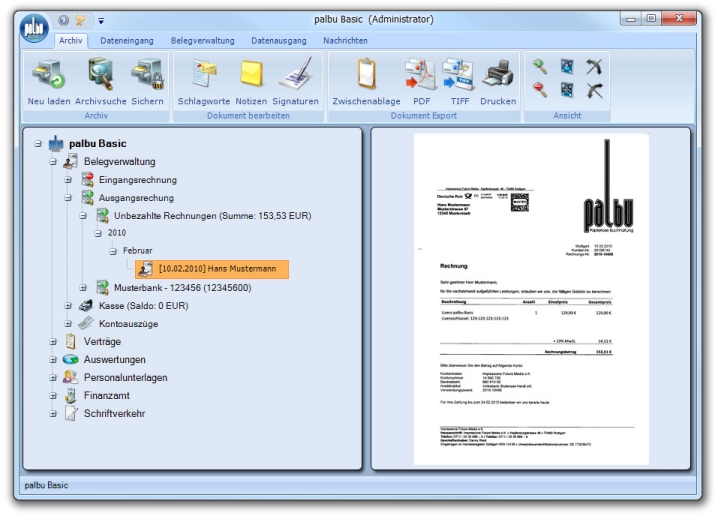Click the invoice document preview page

[x=531, y=298]
